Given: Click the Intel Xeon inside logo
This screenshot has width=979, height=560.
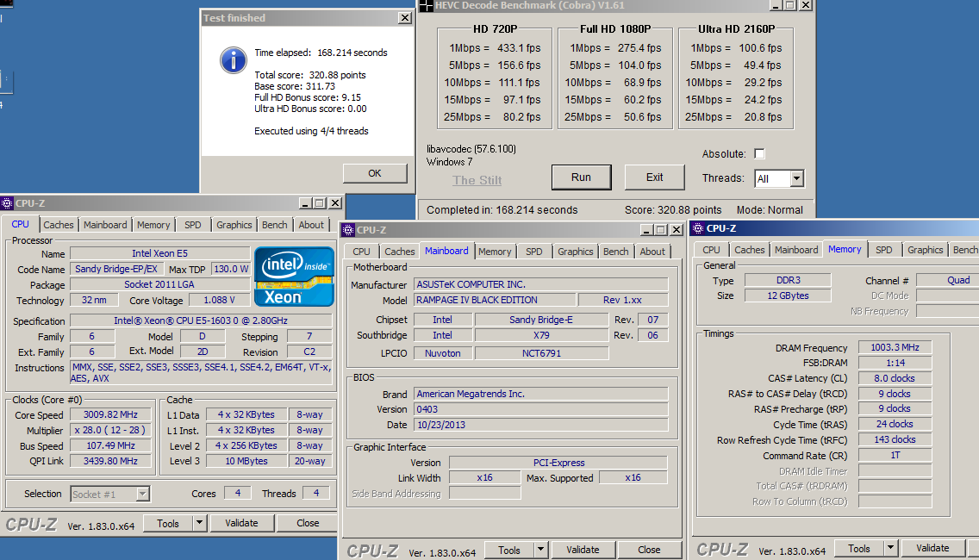Looking at the screenshot, I should click(x=294, y=277).
